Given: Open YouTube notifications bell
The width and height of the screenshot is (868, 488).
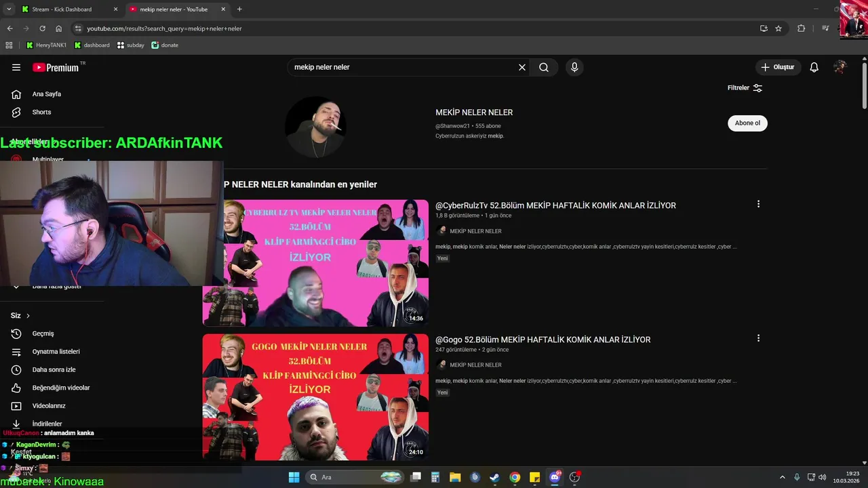Looking at the screenshot, I should pyautogui.click(x=814, y=67).
